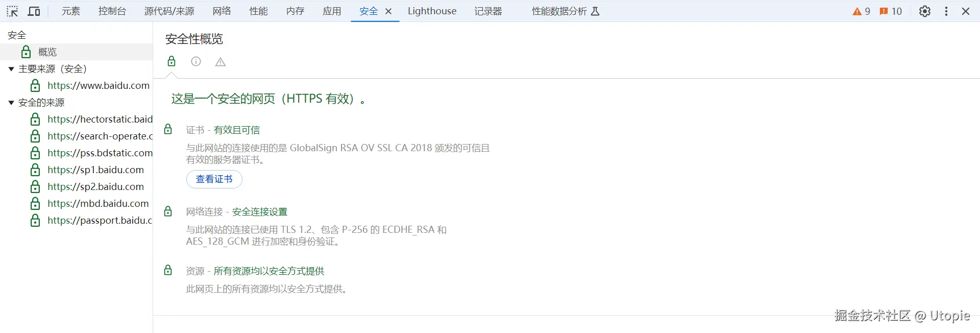Open the three-dot customize menu

(946, 11)
